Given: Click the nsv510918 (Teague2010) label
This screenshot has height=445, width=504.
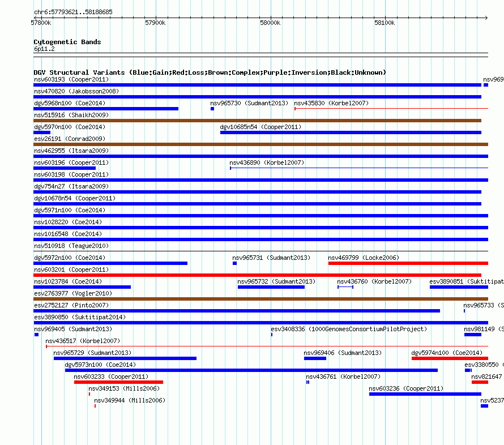Looking at the screenshot, I should (71, 246).
